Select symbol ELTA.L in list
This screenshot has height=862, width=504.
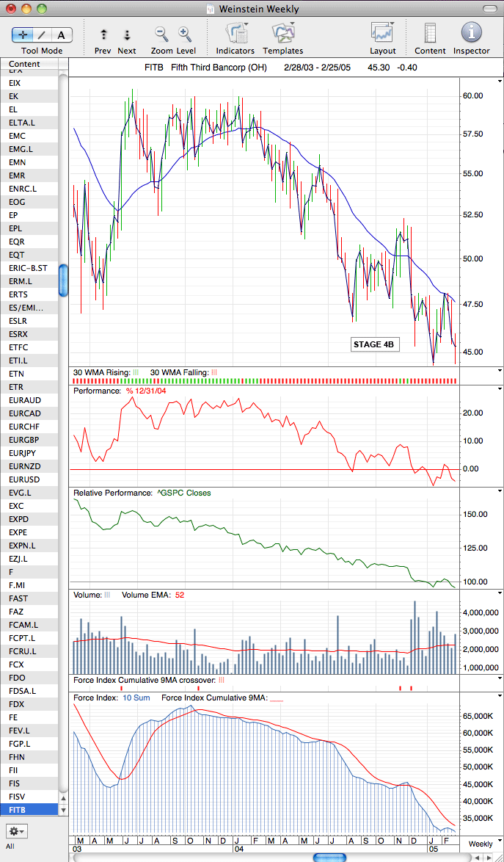coord(29,123)
